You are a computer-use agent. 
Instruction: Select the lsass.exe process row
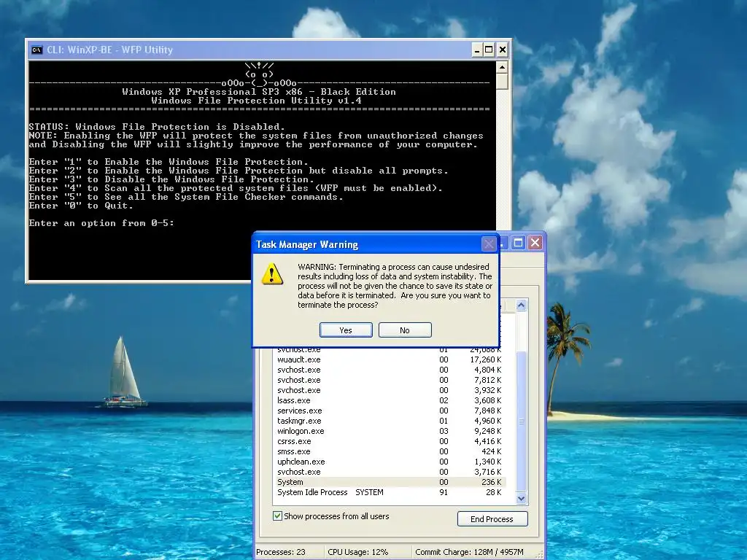tap(391, 400)
